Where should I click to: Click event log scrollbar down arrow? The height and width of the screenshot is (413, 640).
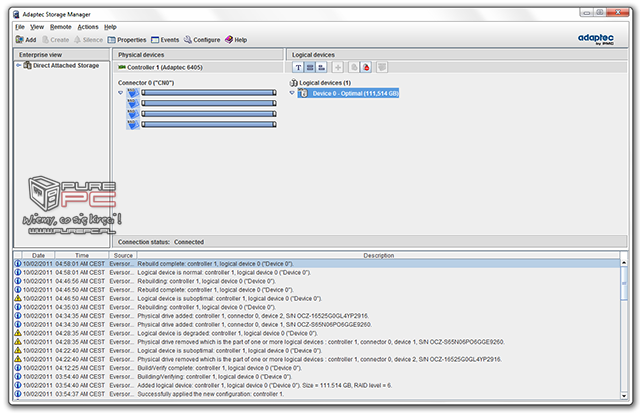(624, 395)
